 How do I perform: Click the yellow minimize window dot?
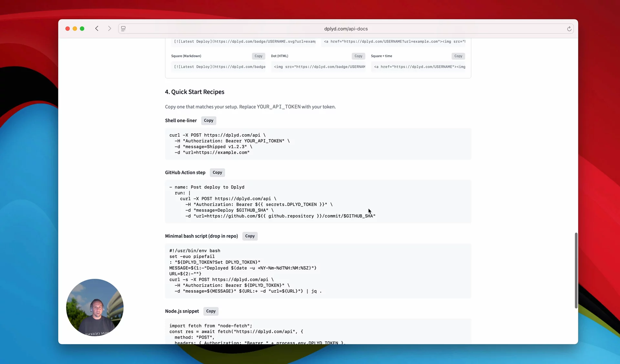click(x=75, y=28)
